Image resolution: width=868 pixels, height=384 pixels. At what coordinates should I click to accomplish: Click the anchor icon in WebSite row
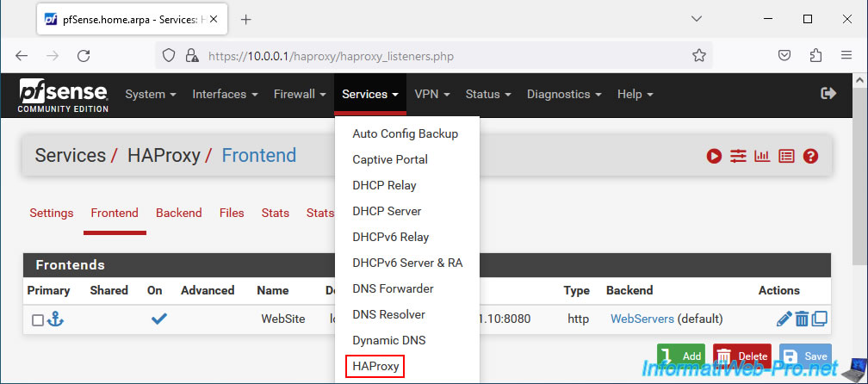55,319
